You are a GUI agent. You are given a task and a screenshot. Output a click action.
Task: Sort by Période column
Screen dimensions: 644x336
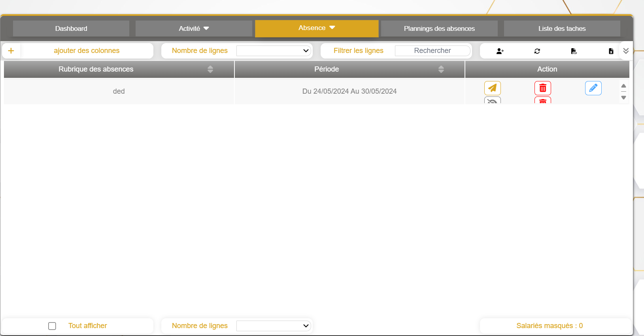(x=441, y=69)
